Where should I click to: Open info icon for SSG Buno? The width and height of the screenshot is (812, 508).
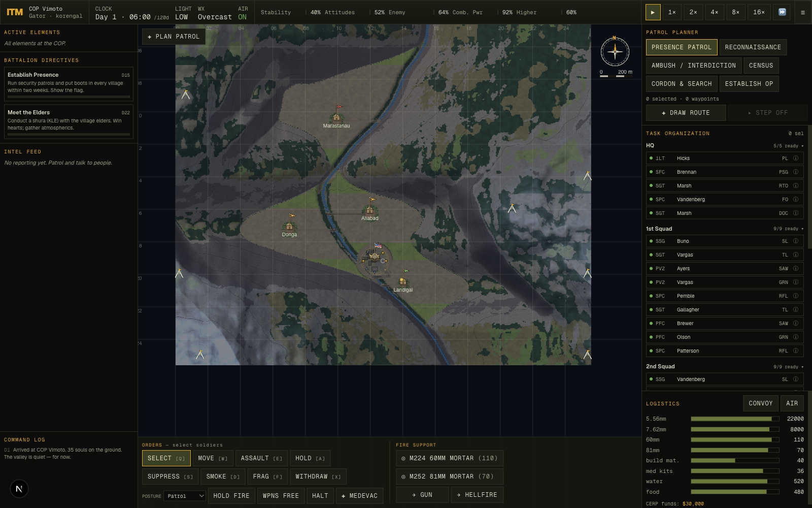(x=796, y=241)
